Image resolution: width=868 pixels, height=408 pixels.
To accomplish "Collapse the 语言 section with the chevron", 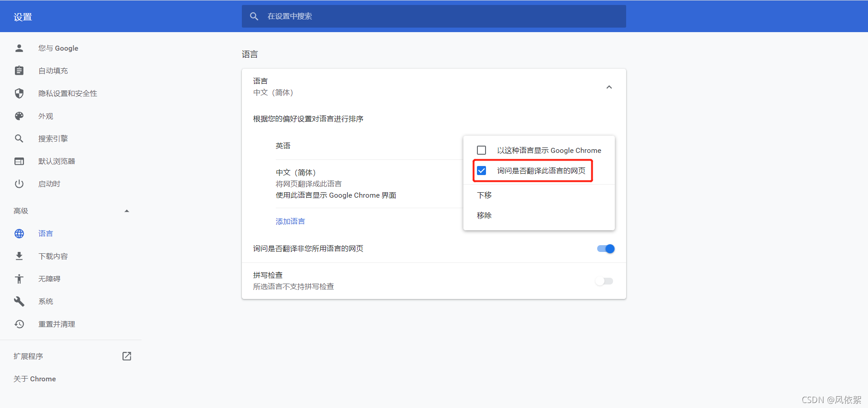I will point(609,87).
